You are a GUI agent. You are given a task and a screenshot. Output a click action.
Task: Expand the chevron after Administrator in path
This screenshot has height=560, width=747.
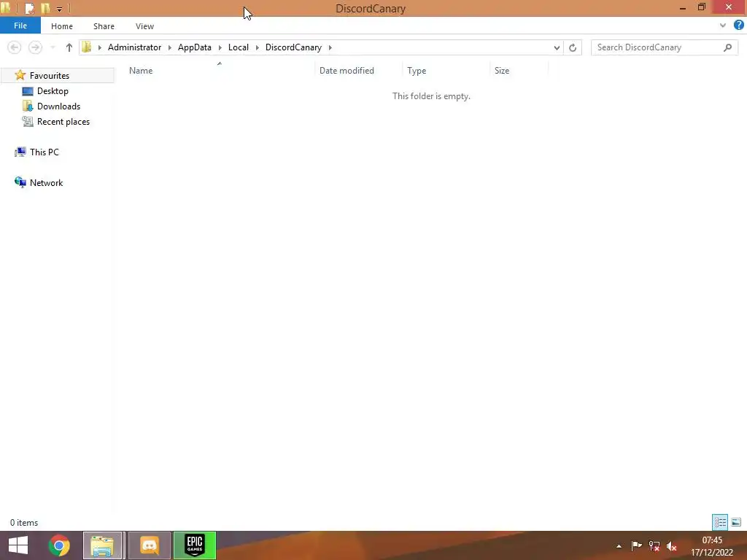(169, 47)
